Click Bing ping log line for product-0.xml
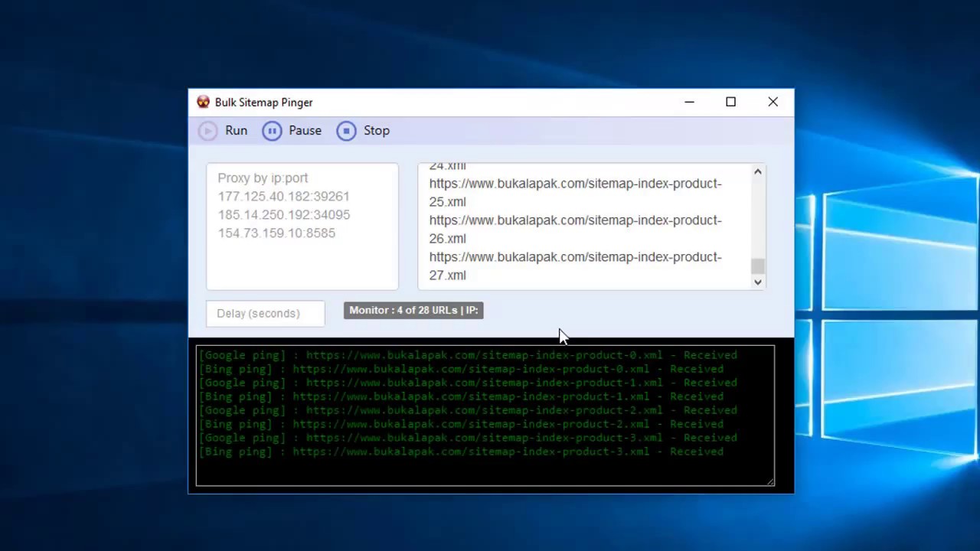Viewport: 980px width, 551px height. click(x=461, y=369)
